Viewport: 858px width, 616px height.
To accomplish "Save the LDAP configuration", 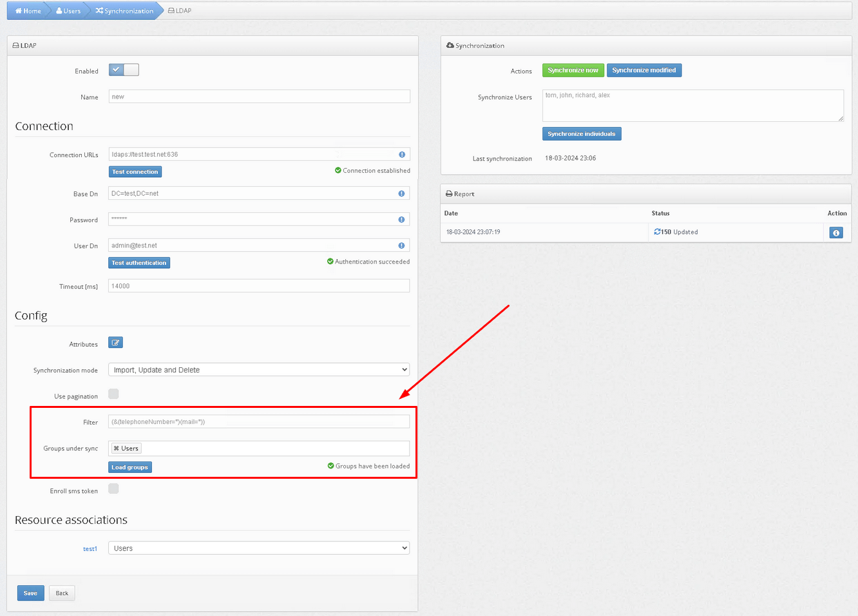I will pos(30,593).
